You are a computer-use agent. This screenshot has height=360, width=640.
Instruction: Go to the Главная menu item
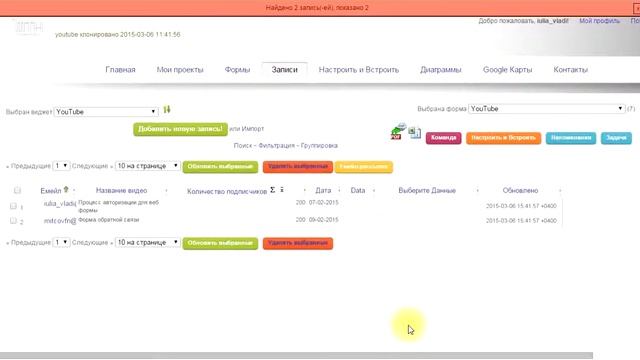tap(120, 70)
